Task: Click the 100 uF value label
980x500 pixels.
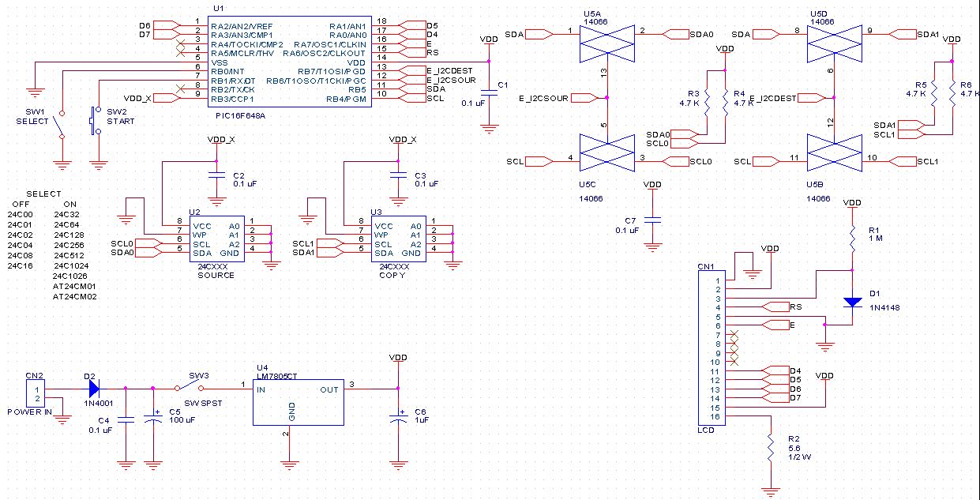Action: click(182, 420)
